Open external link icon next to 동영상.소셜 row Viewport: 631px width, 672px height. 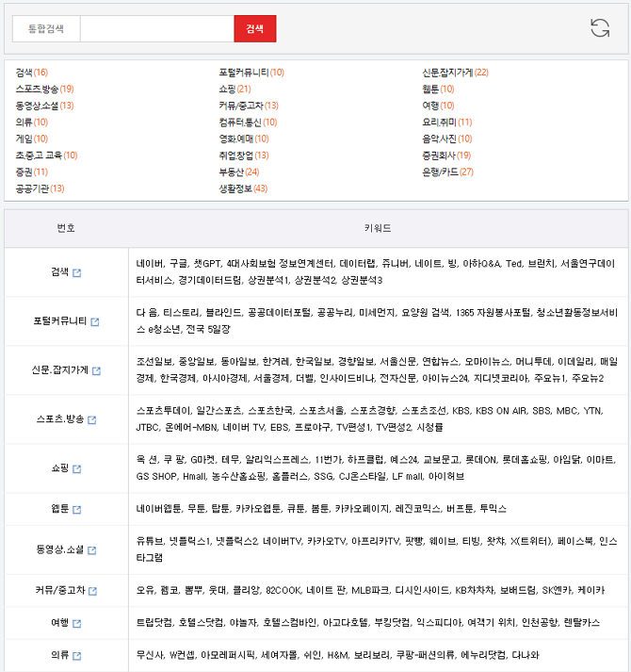(92, 550)
